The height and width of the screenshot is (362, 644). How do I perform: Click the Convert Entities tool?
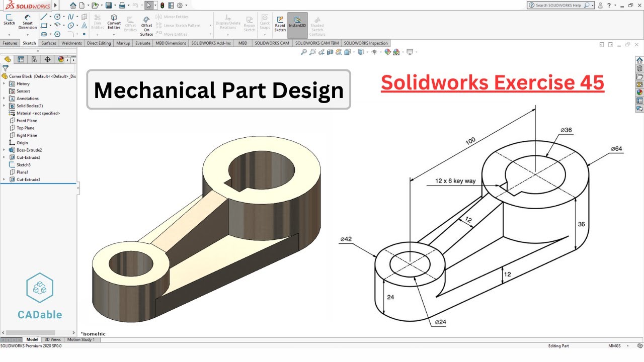(x=114, y=22)
